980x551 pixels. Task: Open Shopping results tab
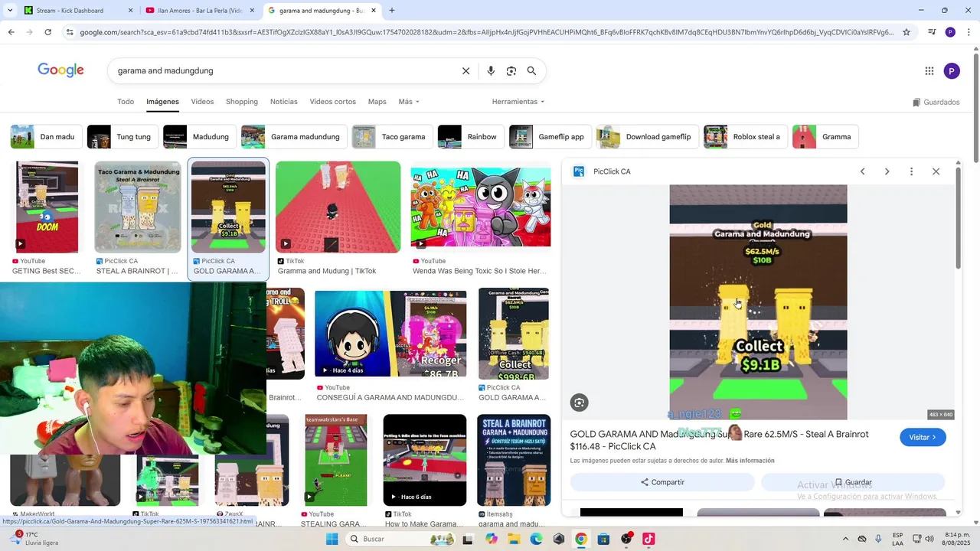tap(242, 102)
